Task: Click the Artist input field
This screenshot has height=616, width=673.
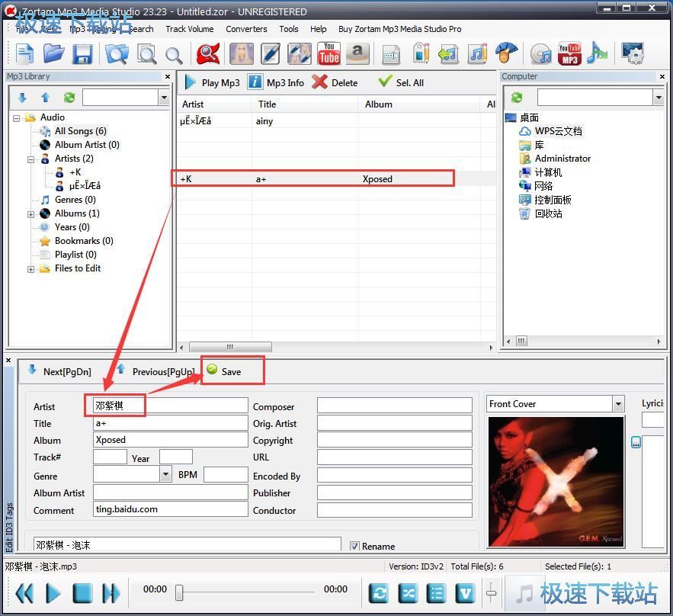Action: coord(171,406)
